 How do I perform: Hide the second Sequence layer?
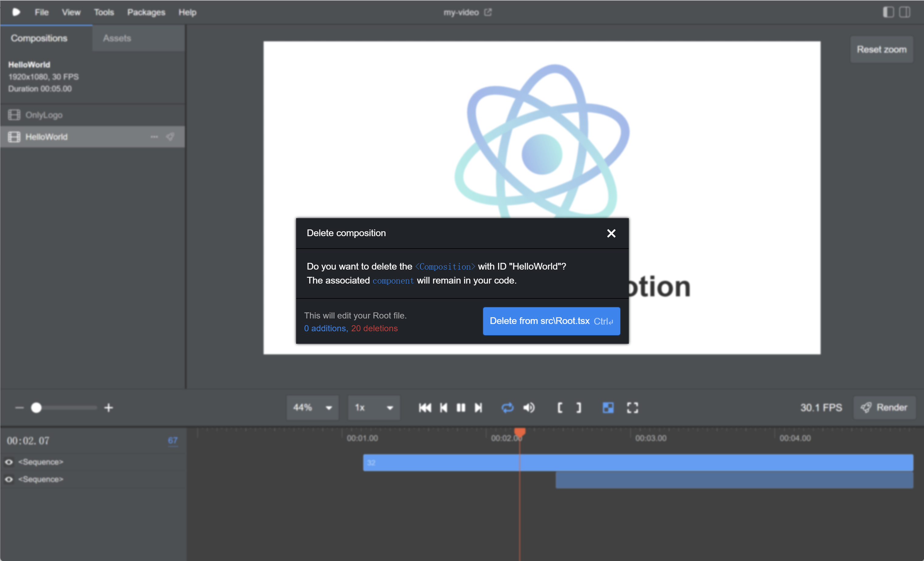tap(9, 479)
